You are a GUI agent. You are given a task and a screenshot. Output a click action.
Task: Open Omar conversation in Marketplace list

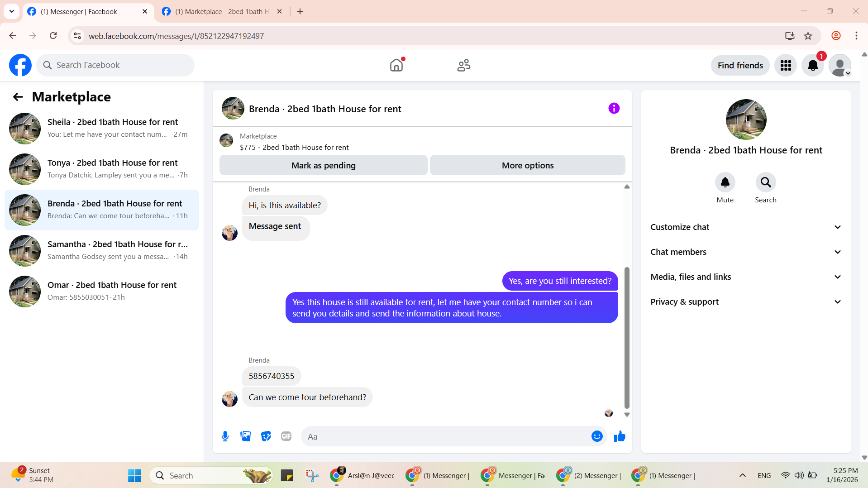click(102, 292)
